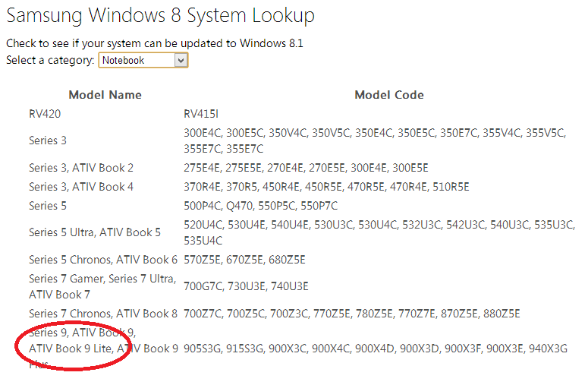Select the model codes starting with 275E4E
The image size is (588, 385).
[306, 168]
